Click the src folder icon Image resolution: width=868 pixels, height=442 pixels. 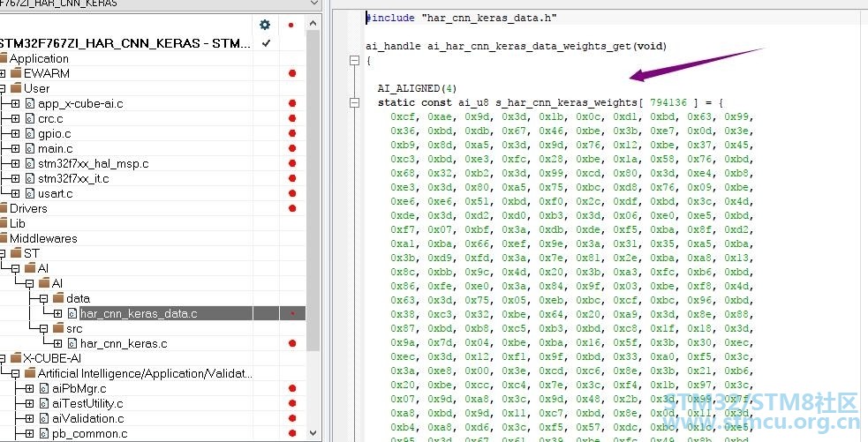[58, 328]
